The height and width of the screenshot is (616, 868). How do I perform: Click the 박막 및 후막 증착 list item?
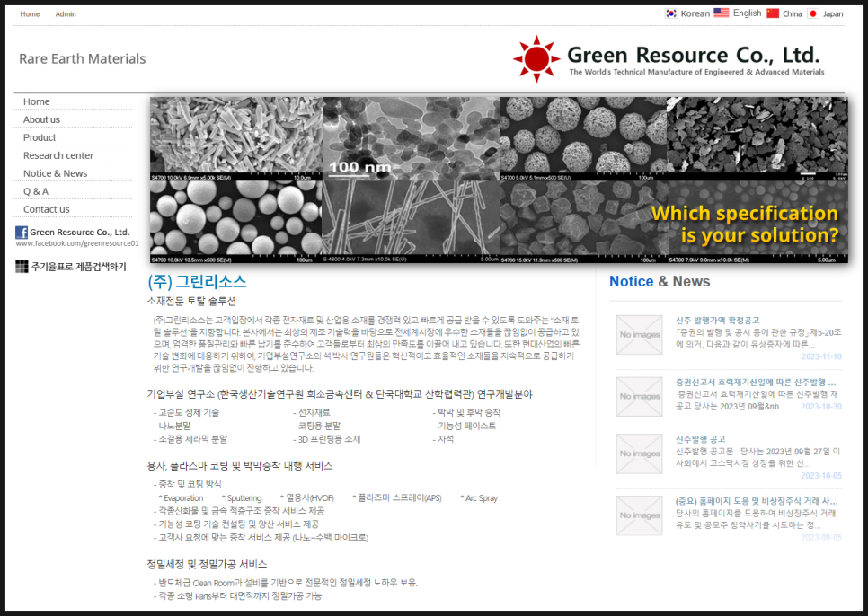click(x=469, y=412)
